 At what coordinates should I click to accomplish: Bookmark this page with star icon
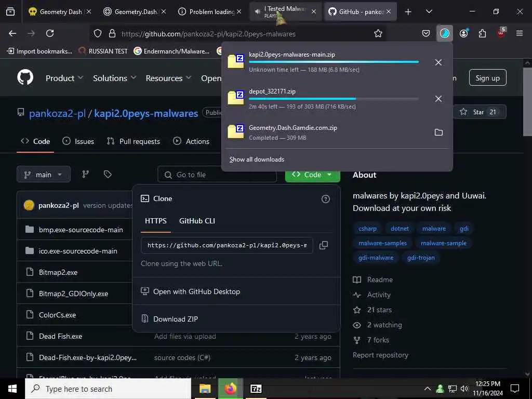378,33
